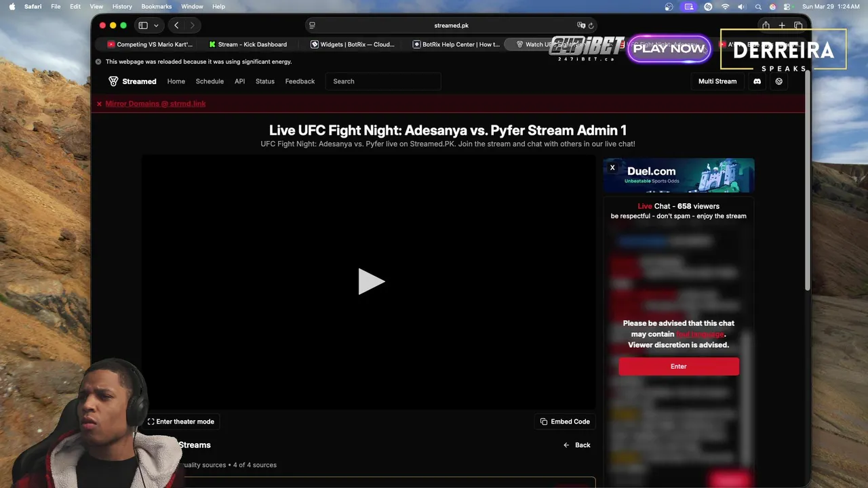The image size is (868, 488).
Task: Click the reader icon in address bar
Action: point(312,26)
